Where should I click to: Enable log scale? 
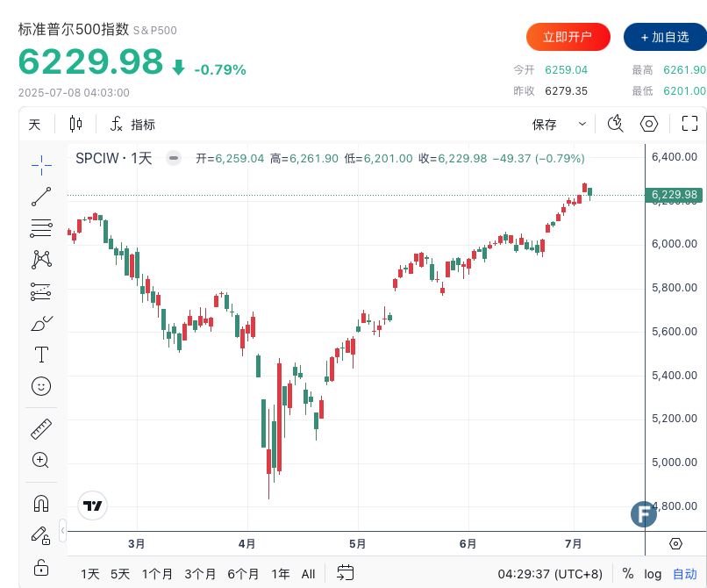point(653,574)
